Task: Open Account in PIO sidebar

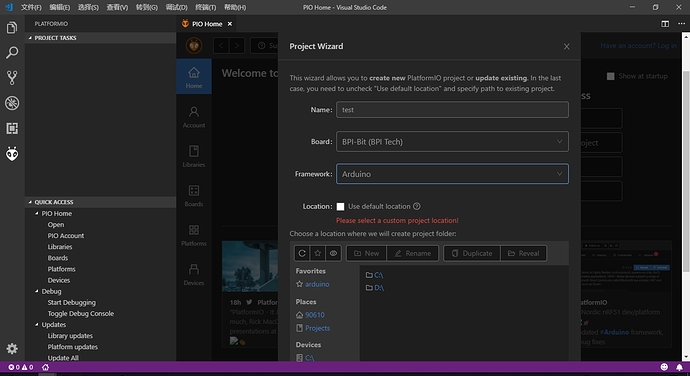Action: 194,117
